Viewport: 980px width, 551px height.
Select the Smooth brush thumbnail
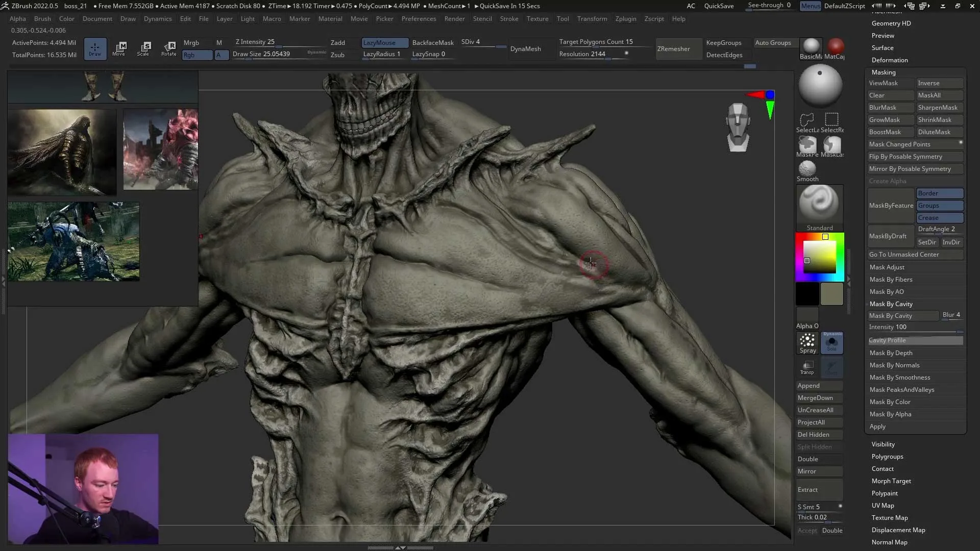[806, 168]
